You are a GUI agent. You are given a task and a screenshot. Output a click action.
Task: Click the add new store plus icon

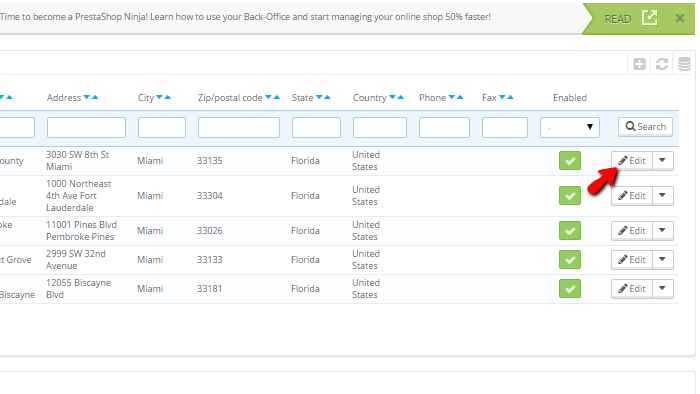click(639, 64)
